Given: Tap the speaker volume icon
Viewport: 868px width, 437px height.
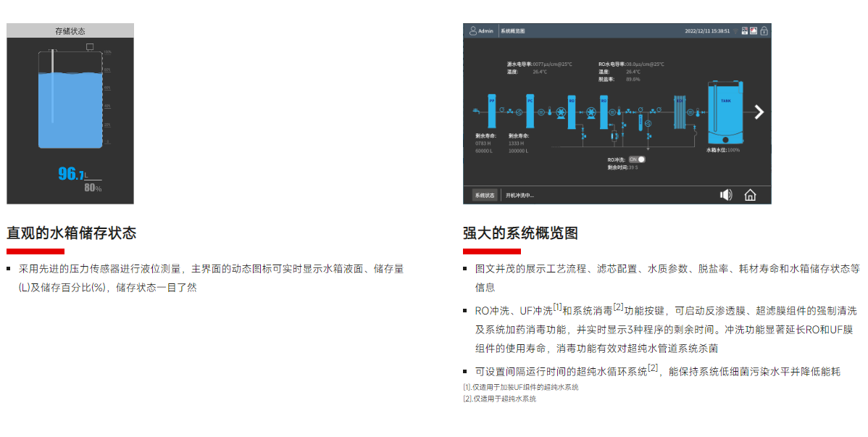Looking at the screenshot, I should pos(726,194).
